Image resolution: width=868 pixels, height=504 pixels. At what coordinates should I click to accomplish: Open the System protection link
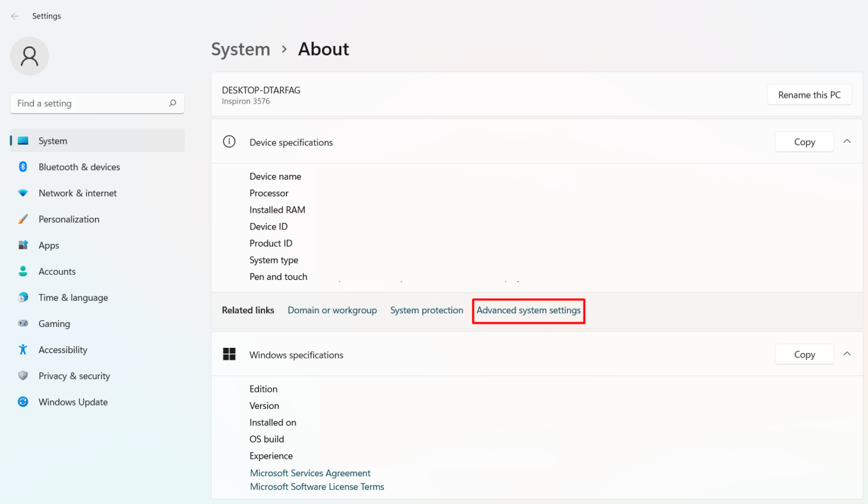click(427, 310)
